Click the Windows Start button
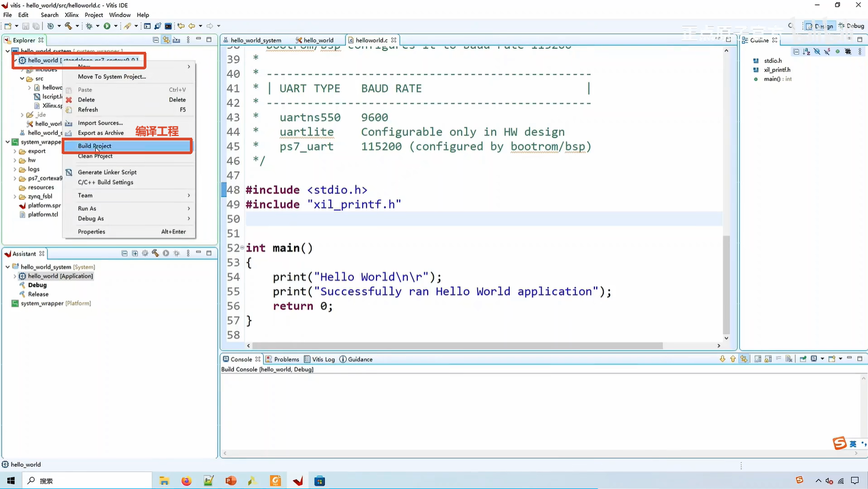This screenshot has width=868, height=489. 11,481
